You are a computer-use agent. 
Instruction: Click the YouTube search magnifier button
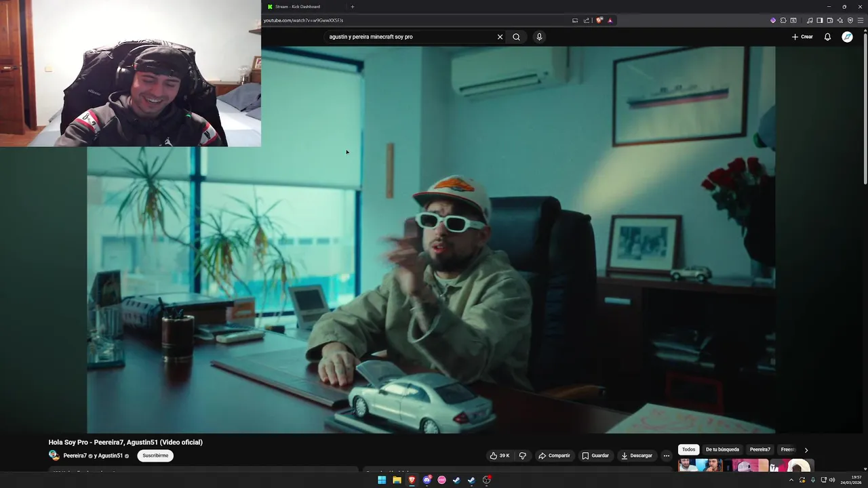[516, 37]
